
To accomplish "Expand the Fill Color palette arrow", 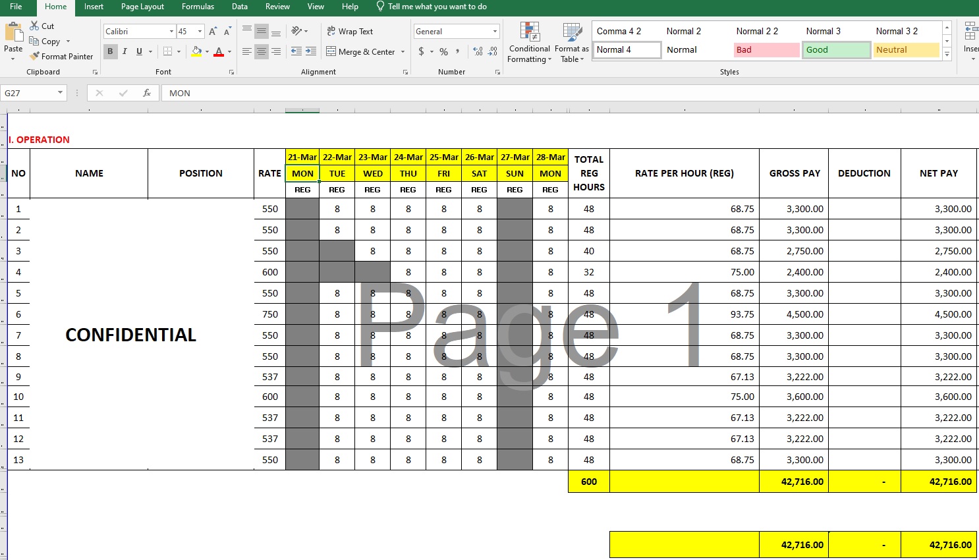I will (207, 51).
